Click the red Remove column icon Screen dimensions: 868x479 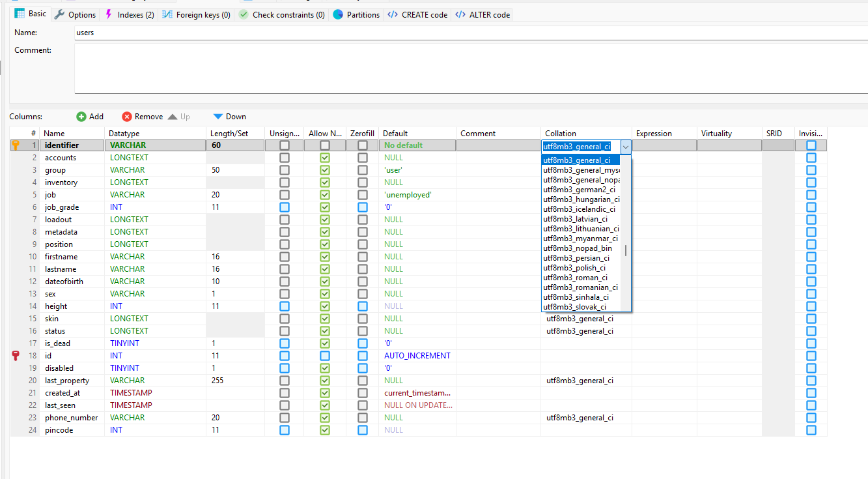tap(127, 117)
